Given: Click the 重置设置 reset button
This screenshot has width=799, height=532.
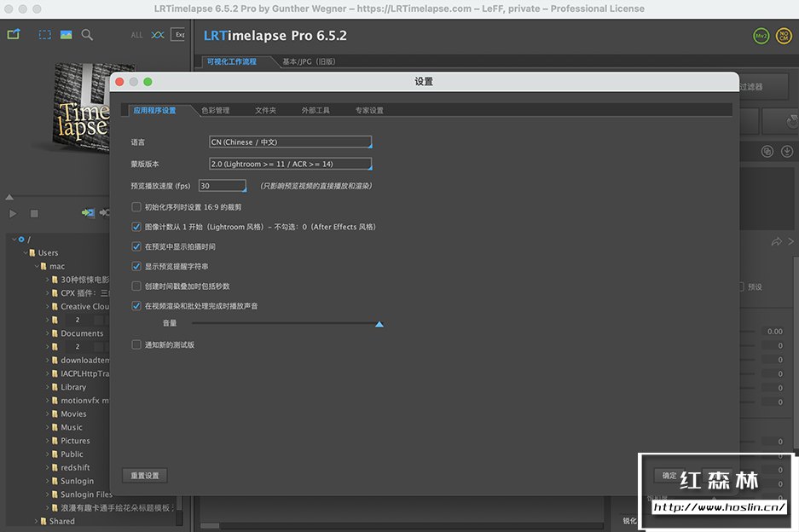Looking at the screenshot, I should coord(145,476).
